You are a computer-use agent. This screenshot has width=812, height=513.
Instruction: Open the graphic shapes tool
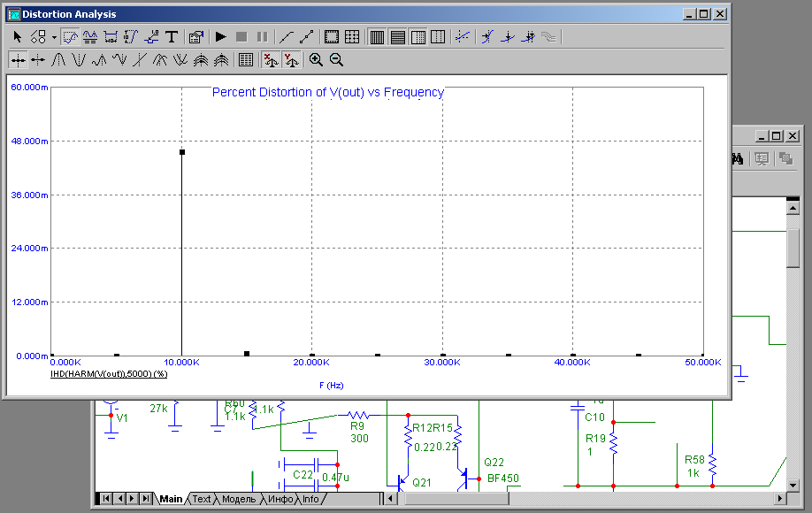tap(38, 37)
